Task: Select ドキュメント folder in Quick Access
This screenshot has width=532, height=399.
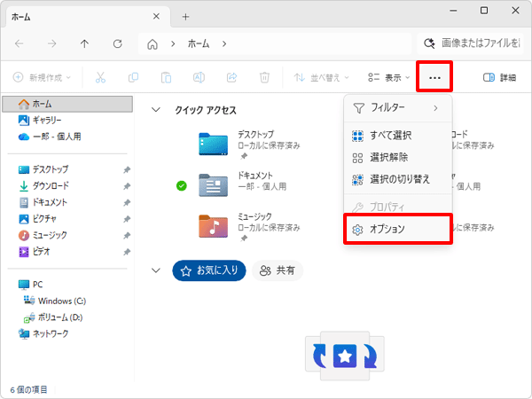Action: point(243,185)
